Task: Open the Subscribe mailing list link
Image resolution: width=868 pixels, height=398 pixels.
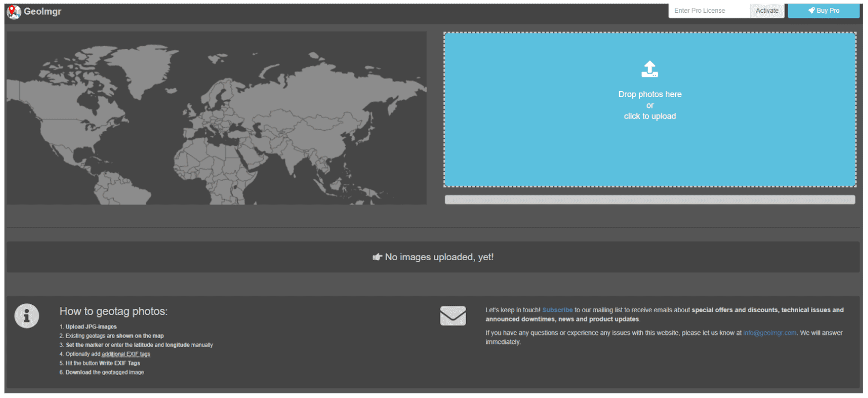Action: 557,310
